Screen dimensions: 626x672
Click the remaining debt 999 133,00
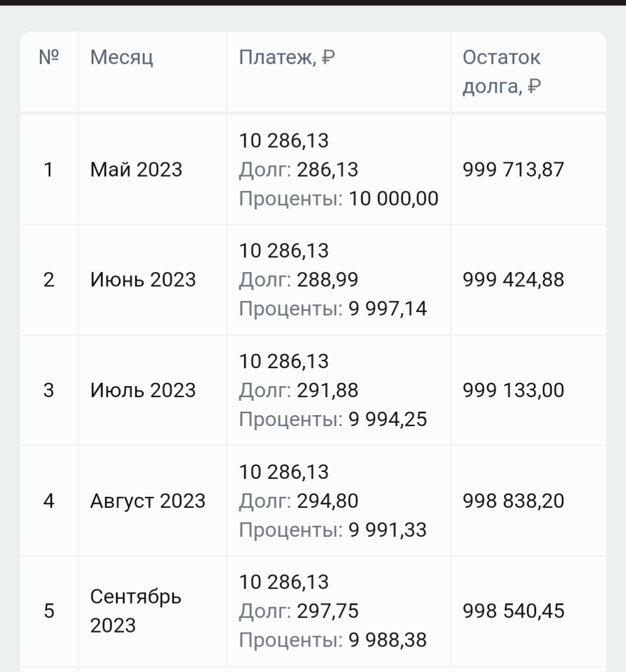[513, 390]
